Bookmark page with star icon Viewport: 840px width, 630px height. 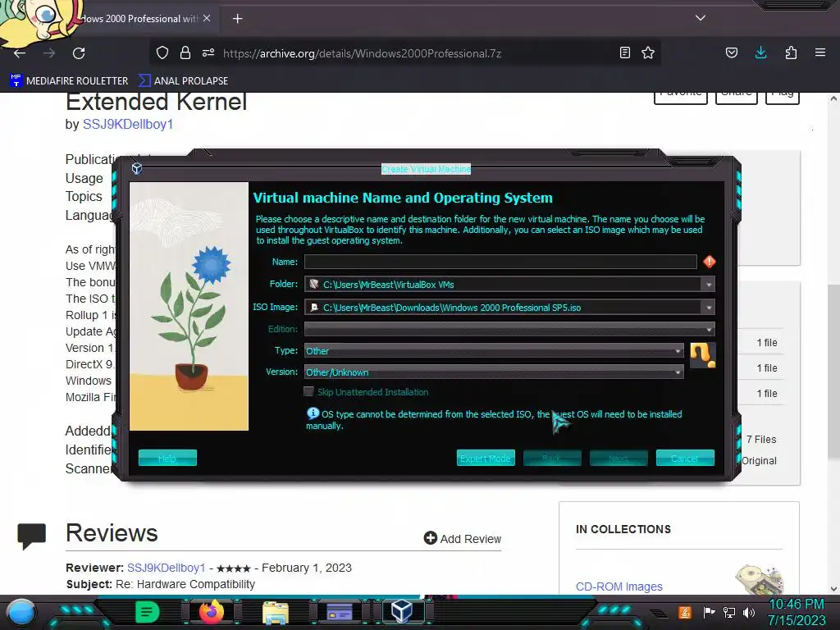coord(648,52)
